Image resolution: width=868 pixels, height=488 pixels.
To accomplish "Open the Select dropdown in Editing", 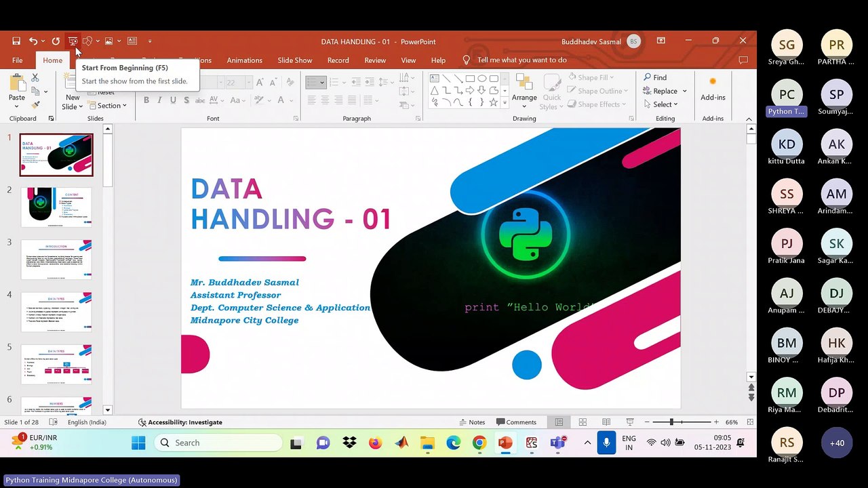I will (661, 104).
